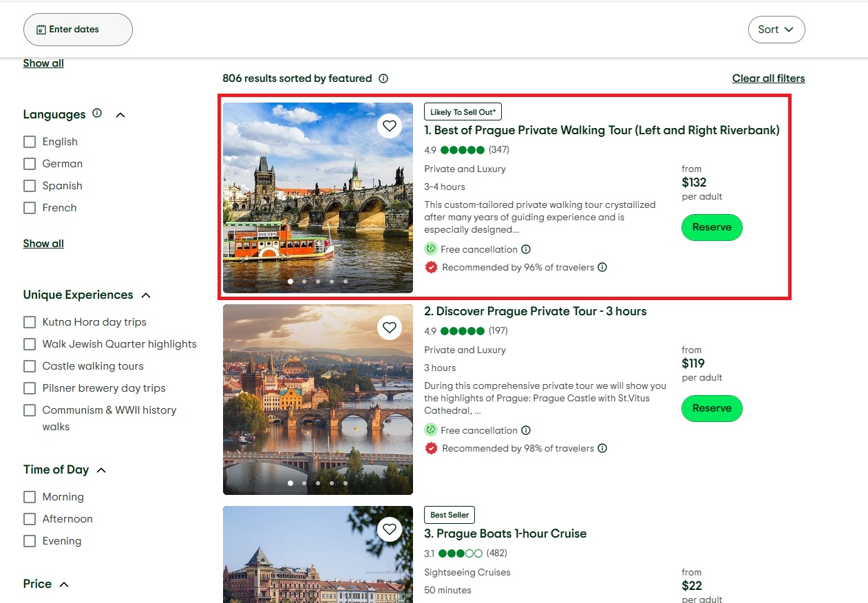Reserve the Best of Prague walking tour
Image resolution: width=868 pixels, height=603 pixels.
(711, 227)
